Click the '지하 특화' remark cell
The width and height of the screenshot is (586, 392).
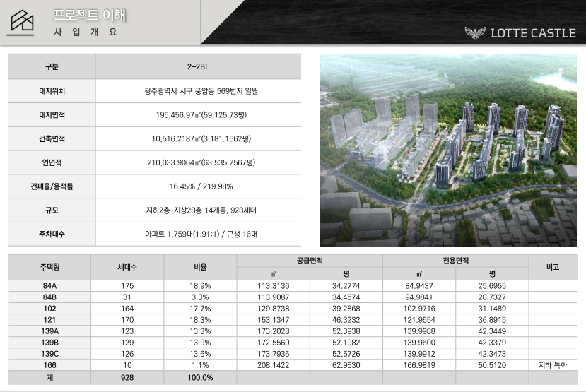(553, 365)
